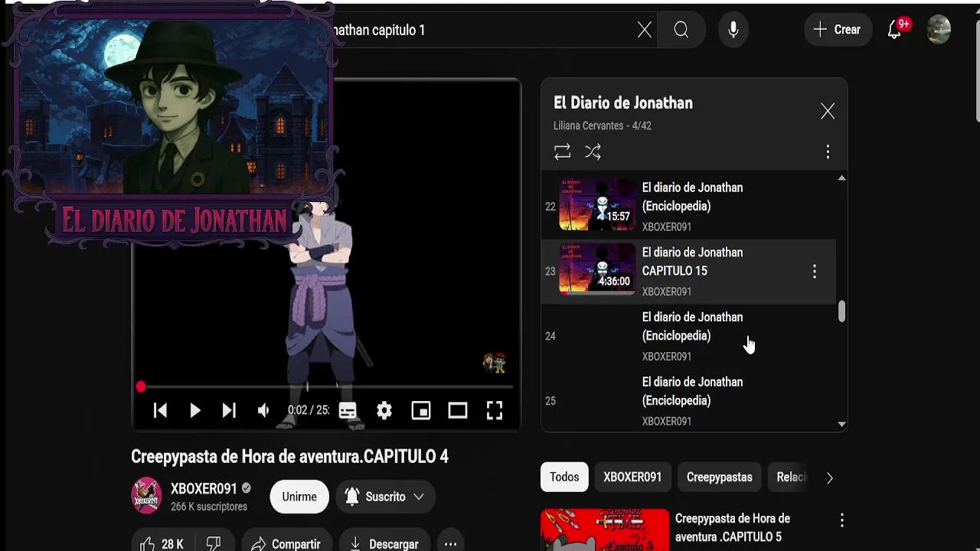This screenshot has height=551, width=980.
Task: Select playlist item 24 Enciclopedia
Action: click(x=688, y=336)
